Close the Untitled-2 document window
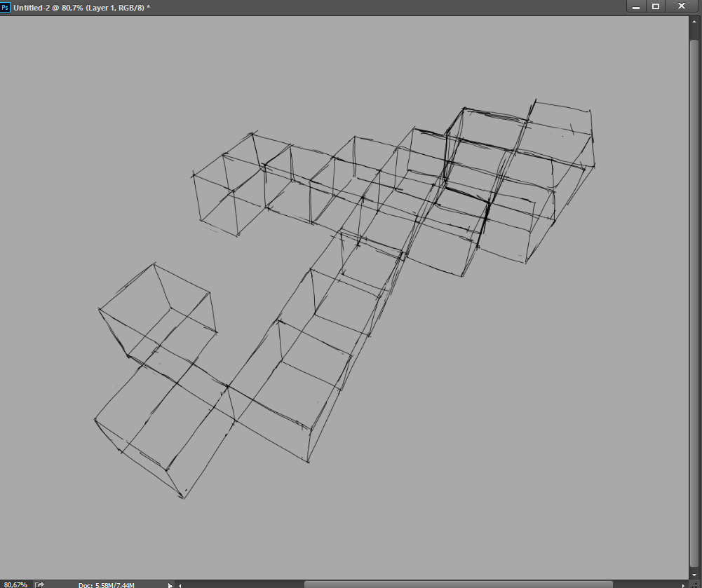 681,6
